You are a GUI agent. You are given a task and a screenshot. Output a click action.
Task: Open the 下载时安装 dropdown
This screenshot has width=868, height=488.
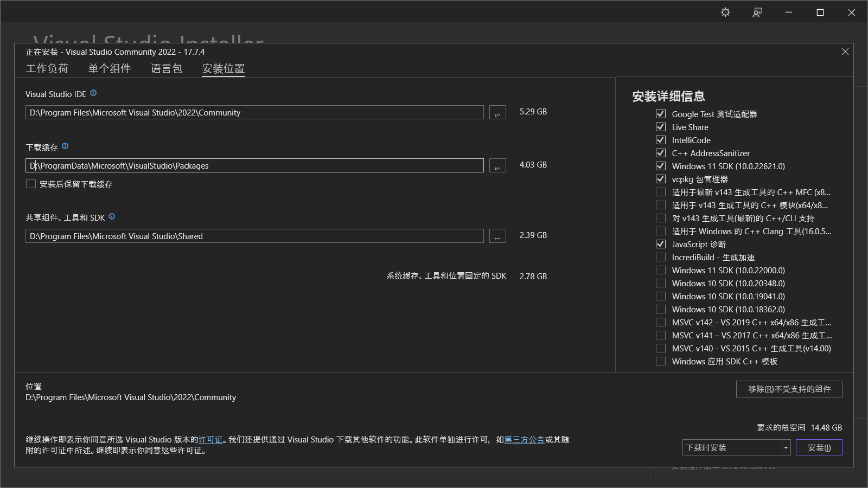point(736,447)
